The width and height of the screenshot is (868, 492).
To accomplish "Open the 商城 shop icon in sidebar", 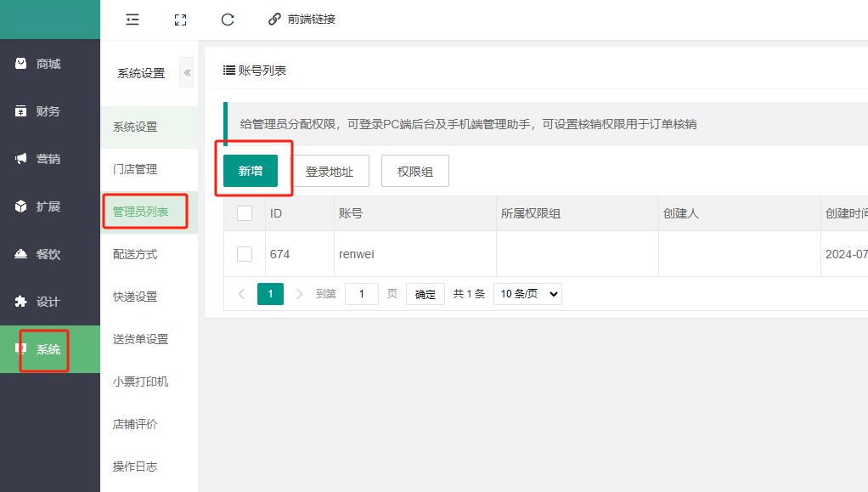I will coord(21,64).
